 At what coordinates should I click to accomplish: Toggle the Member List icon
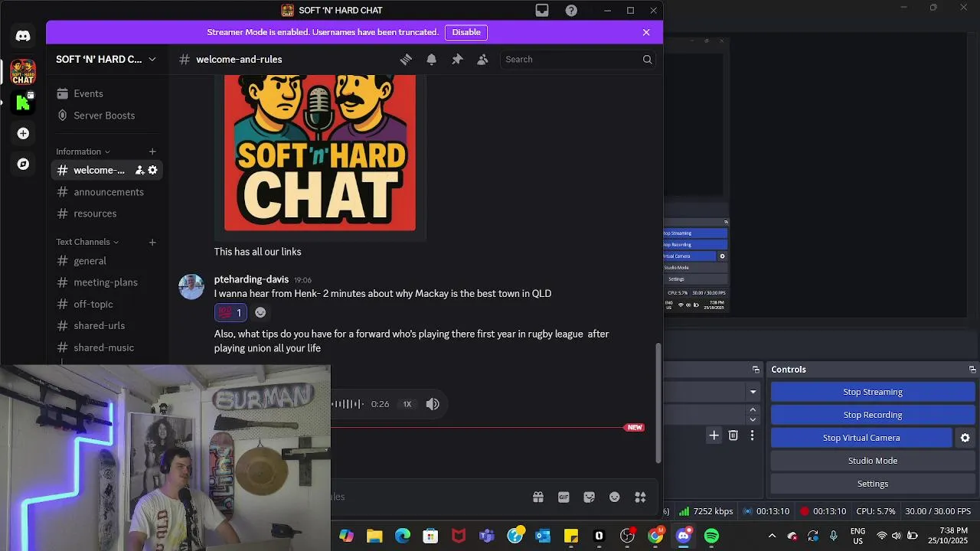pyautogui.click(x=482, y=60)
